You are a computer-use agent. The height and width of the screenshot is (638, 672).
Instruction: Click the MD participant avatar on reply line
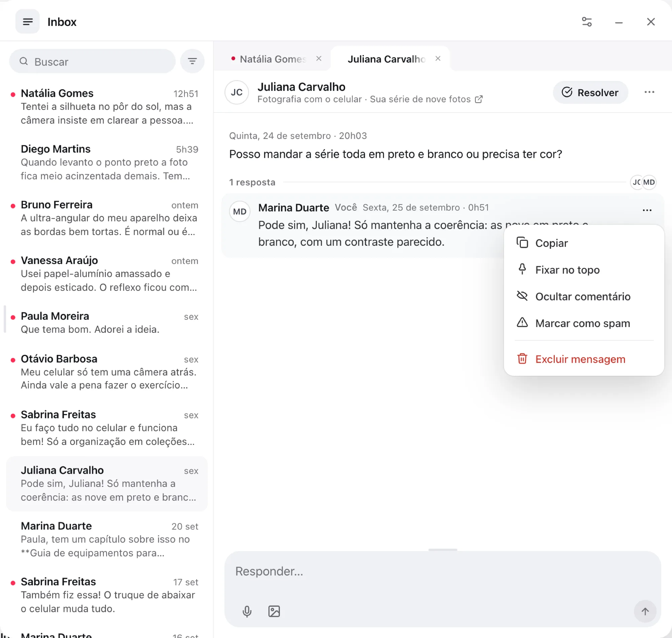[649, 182]
